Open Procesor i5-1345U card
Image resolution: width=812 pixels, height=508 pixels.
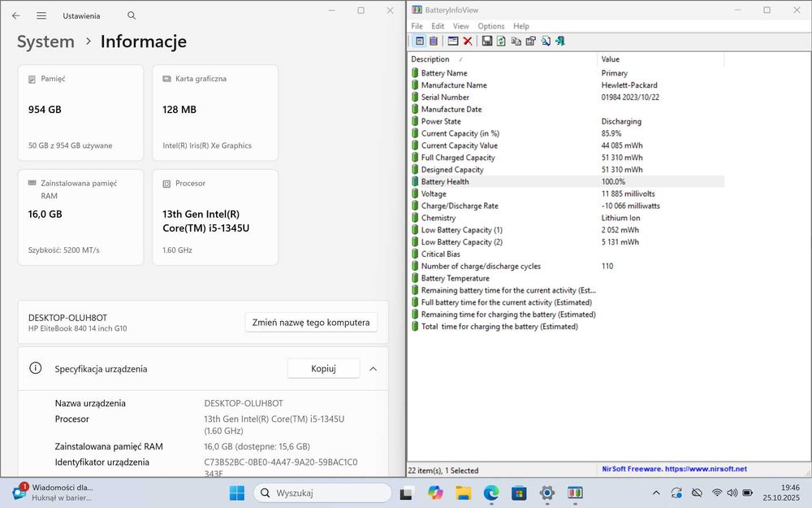[x=215, y=217]
